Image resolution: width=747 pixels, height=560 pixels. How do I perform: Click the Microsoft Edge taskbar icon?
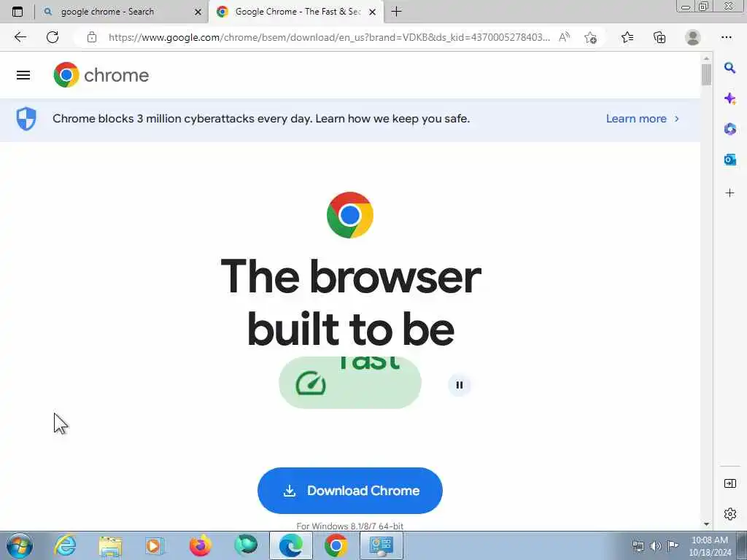point(291,545)
